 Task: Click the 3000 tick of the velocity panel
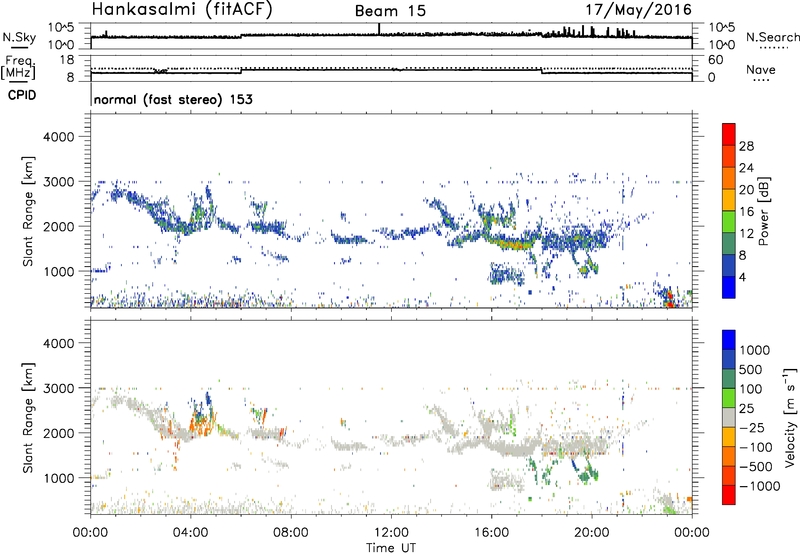pyautogui.click(x=58, y=388)
